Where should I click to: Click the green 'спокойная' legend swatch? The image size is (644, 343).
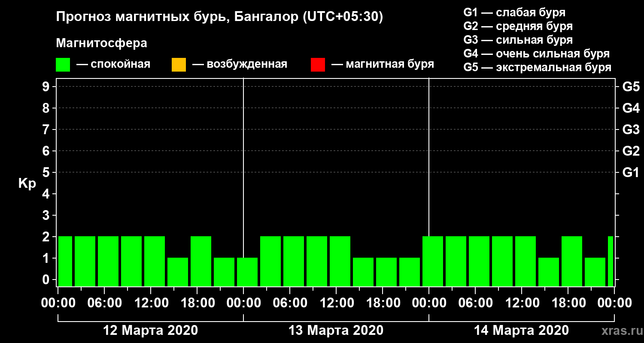click(x=63, y=65)
